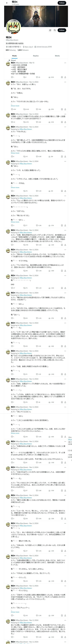The image size is (72, 644).
Task: Reply to the post with 434 replies
Action: click(x=12, y=109)
